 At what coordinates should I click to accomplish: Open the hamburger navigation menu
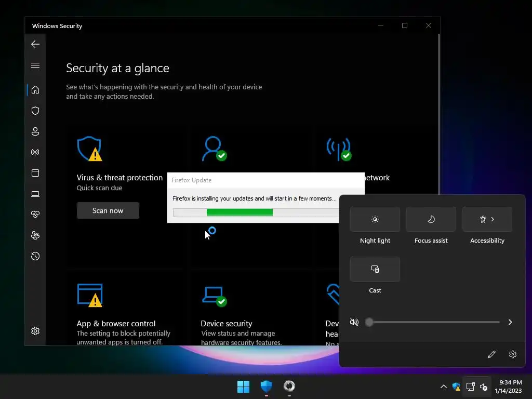pyautogui.click(x=35, y=65)
